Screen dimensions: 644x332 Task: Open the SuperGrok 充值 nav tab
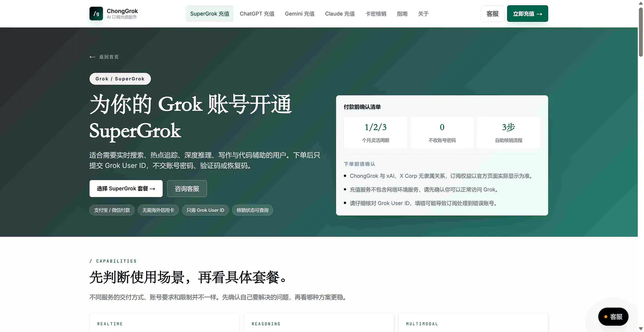210,14
